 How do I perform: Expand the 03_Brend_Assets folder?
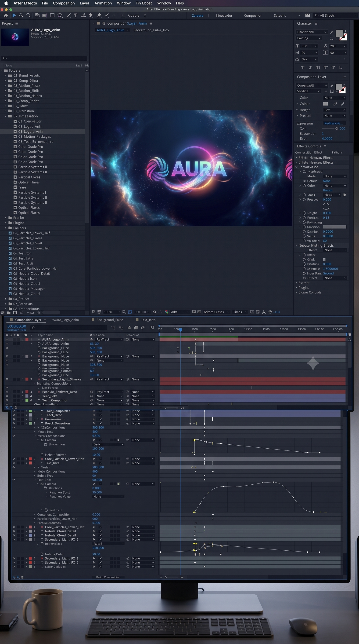coord(5,76)
